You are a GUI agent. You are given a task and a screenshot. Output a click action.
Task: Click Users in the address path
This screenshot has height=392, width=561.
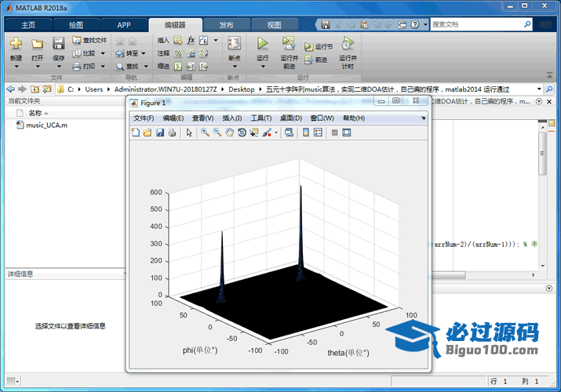point(93,89)
